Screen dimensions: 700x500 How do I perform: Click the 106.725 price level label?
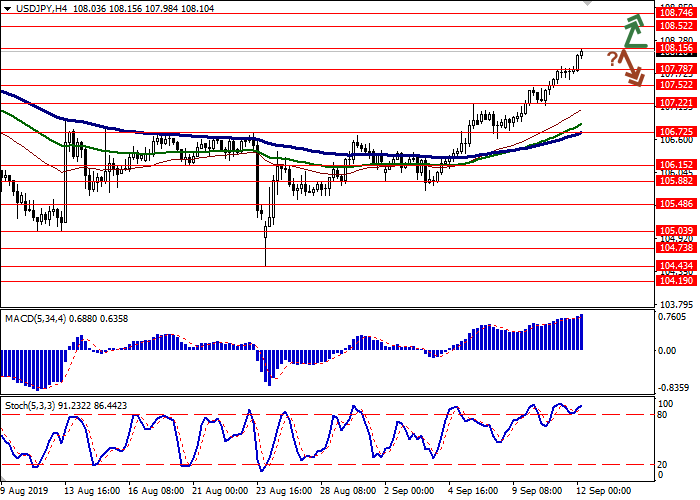675,131
